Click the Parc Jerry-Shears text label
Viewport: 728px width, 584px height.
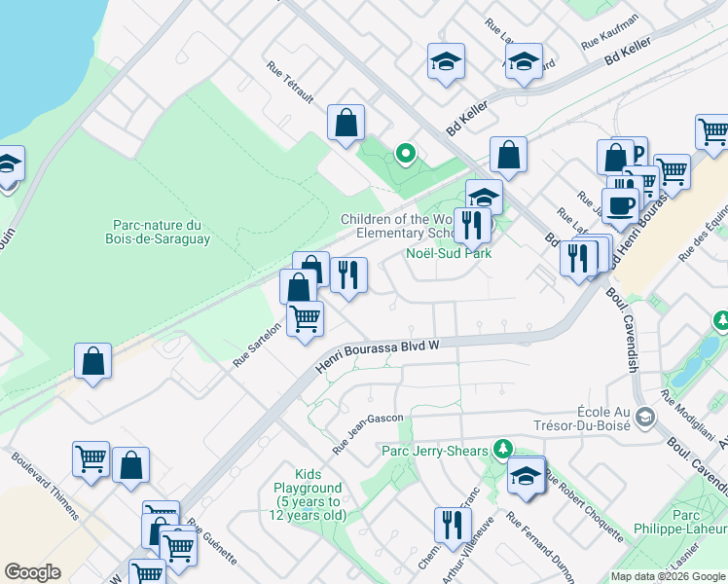(435, 452)
